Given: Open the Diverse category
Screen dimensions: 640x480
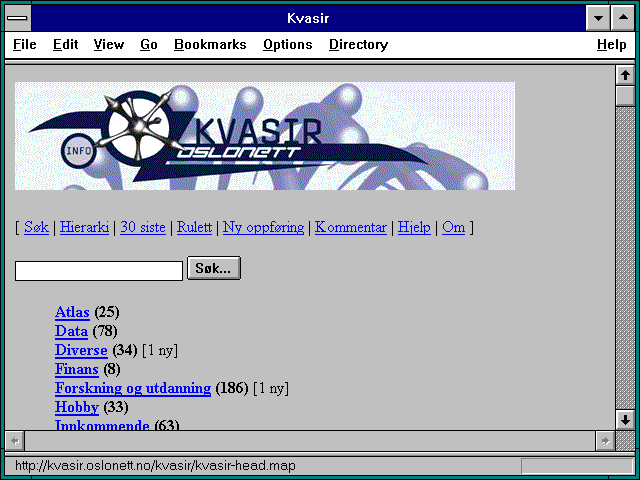Looking at the screenshot, I should pyautogui.click(x=81, y=350).
